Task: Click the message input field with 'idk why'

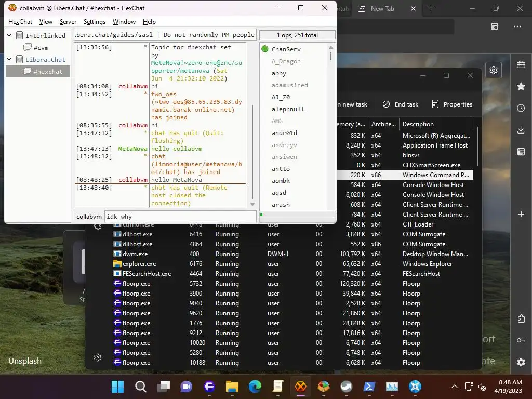Action: point(180,217)
